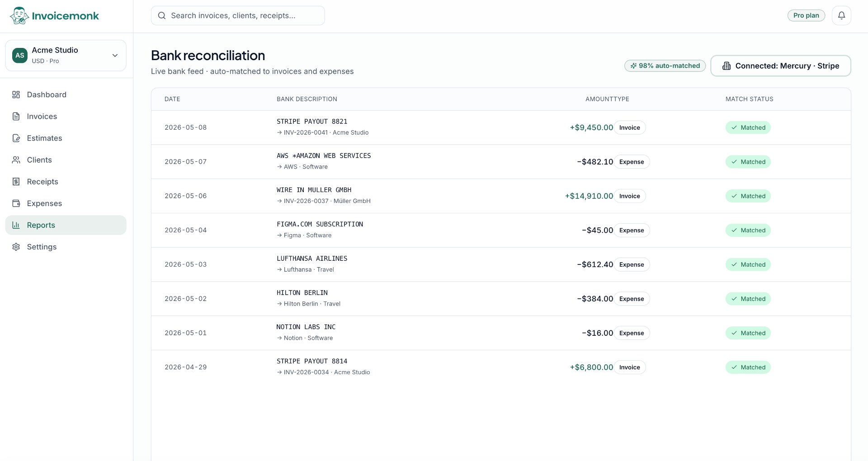This screenshot has height=461, width=868.
Task: Click the checkmark icon for FIGMA.COM row
Action: coord(734,230)
